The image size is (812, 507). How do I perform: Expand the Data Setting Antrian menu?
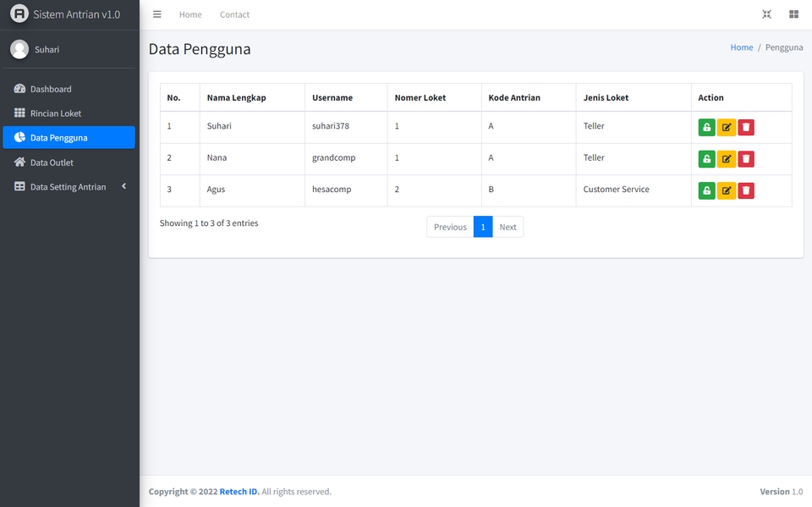pyautogui.click(x=69, y=186)
